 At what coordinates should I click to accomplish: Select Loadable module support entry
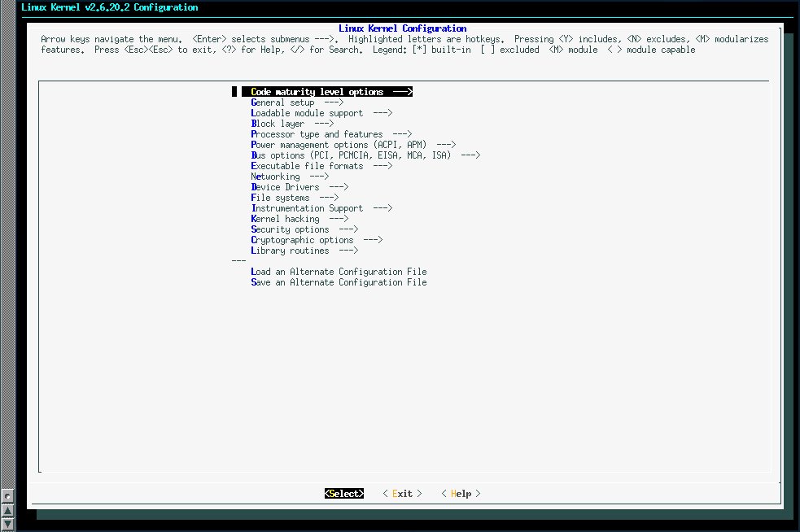click(x=321, y=113)
